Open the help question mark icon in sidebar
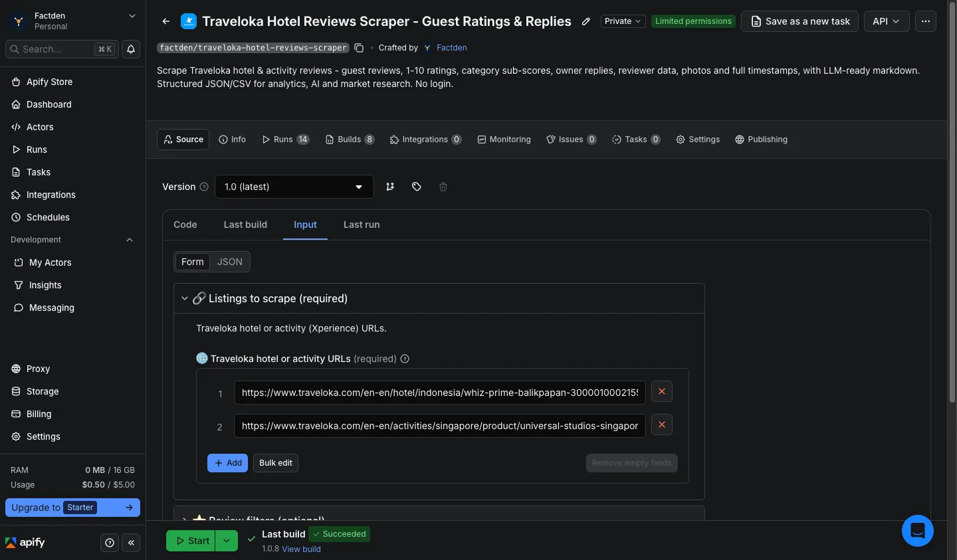Viewport: 957px width, 560px height. pyautogui.click(x=110, y=543)
